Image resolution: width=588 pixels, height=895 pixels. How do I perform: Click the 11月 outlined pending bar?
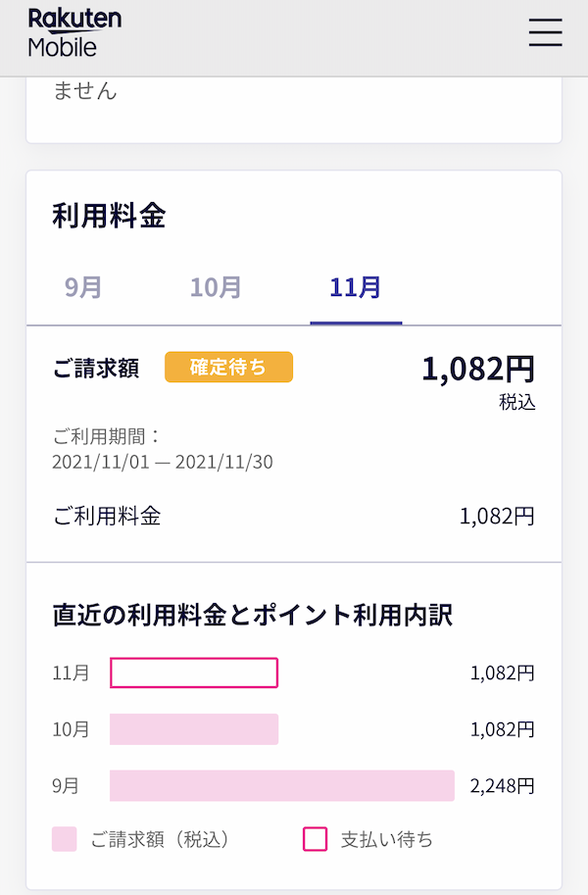(194, 673)
